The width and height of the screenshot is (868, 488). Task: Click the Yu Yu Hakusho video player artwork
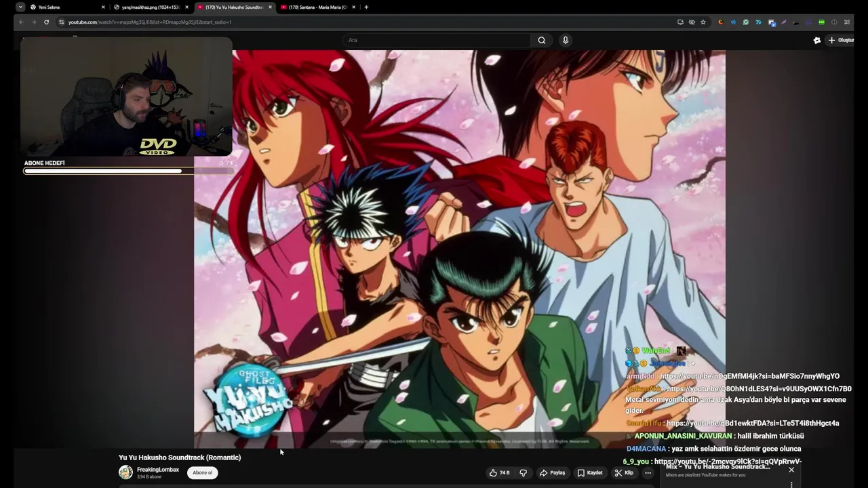tap(460, 249)
